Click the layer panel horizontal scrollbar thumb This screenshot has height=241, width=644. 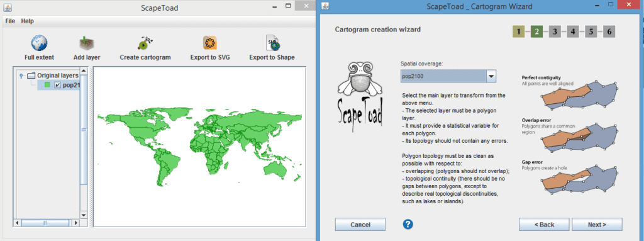pos(45,223)
